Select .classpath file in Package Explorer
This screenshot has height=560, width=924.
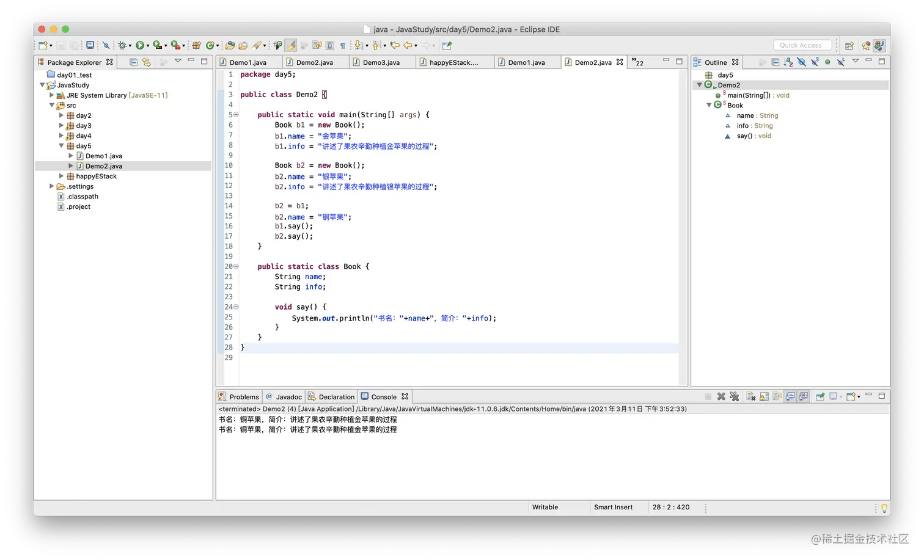pyautogui.click(x=82, y=197)
